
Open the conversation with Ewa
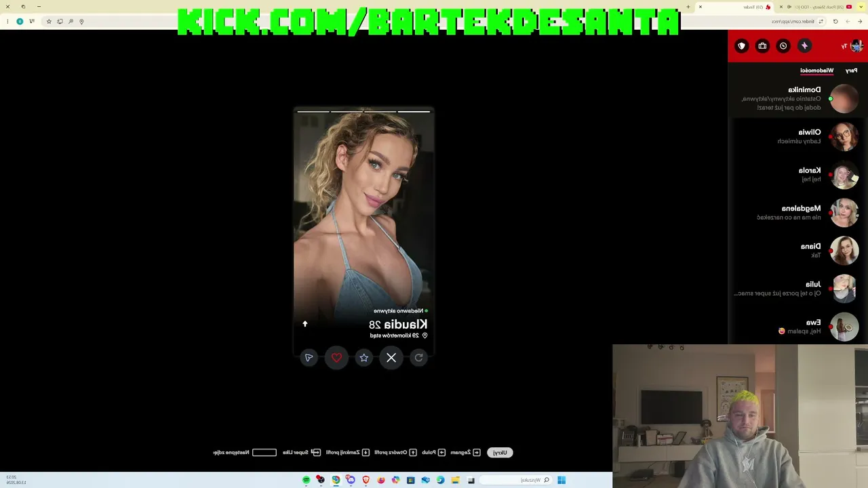[x=798, y=327]
